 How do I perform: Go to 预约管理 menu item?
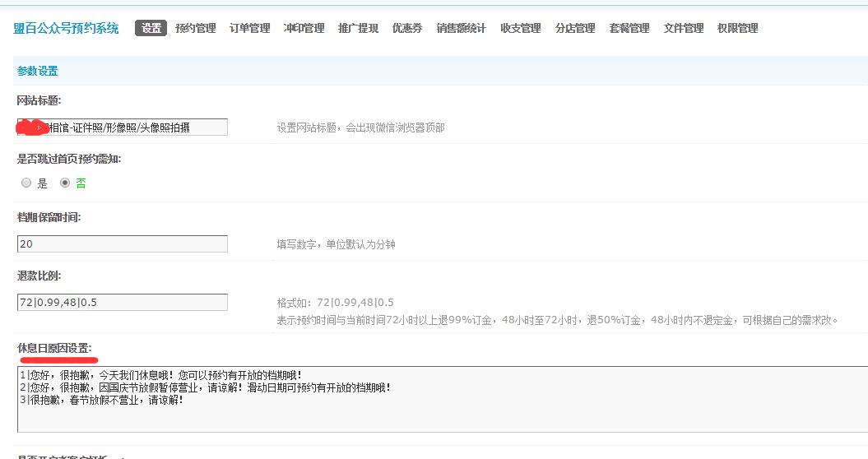196,28
